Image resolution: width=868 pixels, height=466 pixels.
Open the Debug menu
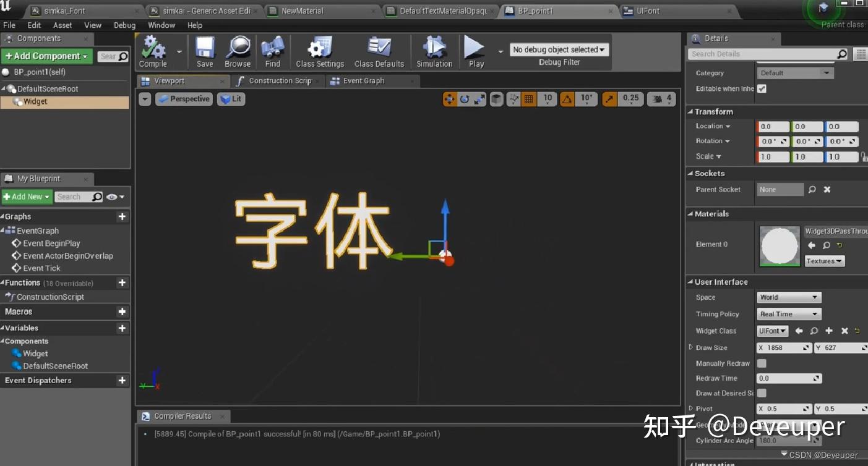coord(124,25)
